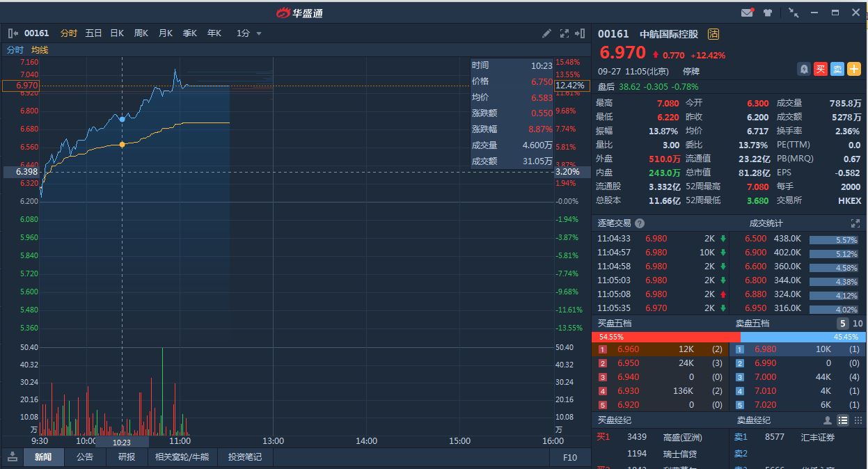Toggle broker queue list view
This screenshot has height=469, width=868.
point(842,420)
